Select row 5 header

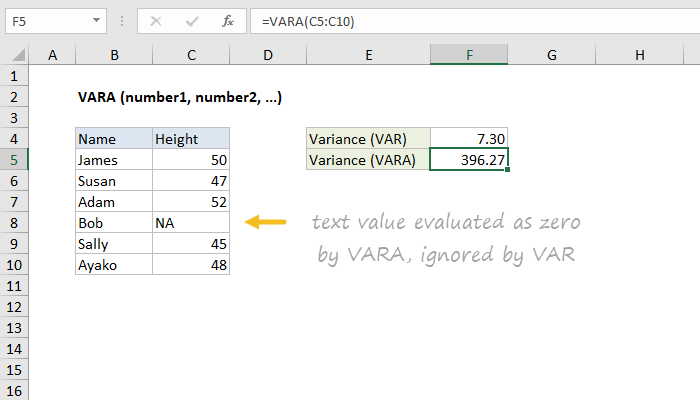tap(14, 160)
